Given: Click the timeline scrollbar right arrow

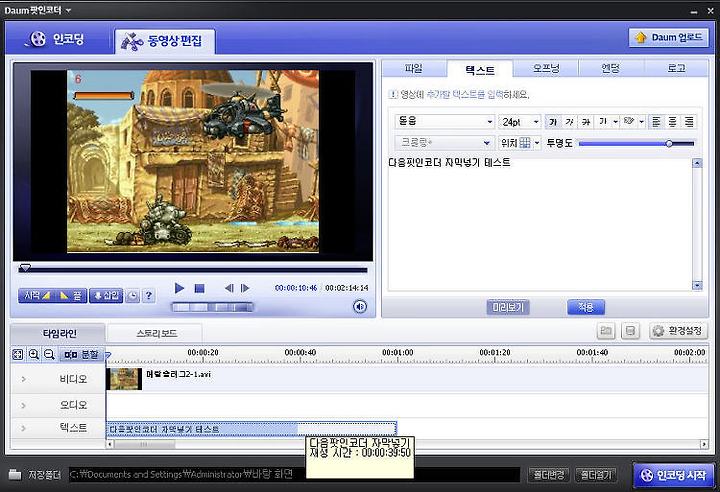Looking at the screenshot, I should click(703, 444).
